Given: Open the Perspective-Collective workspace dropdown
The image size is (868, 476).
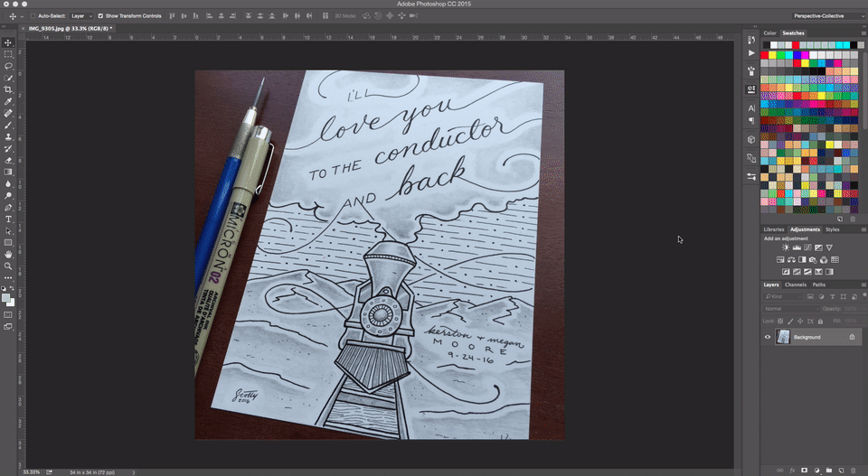Looking at the screenshot, I should (x=824, y=15).
